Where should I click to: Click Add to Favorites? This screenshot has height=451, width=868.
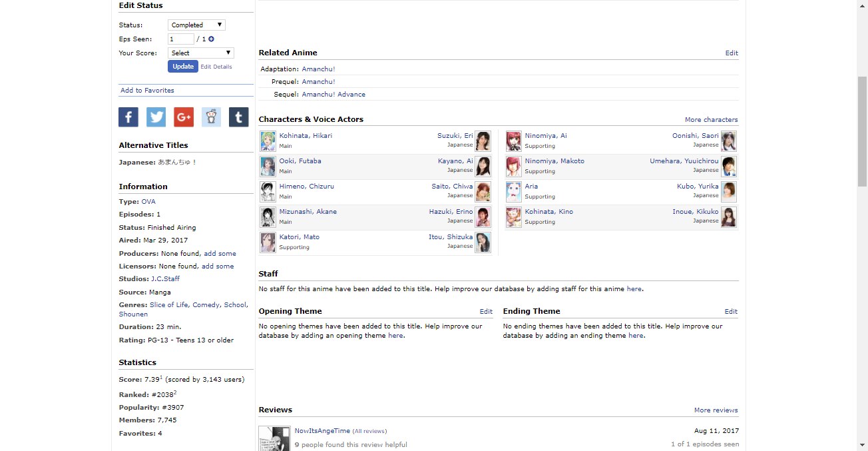pyautogui.click(x=147, y=91)
